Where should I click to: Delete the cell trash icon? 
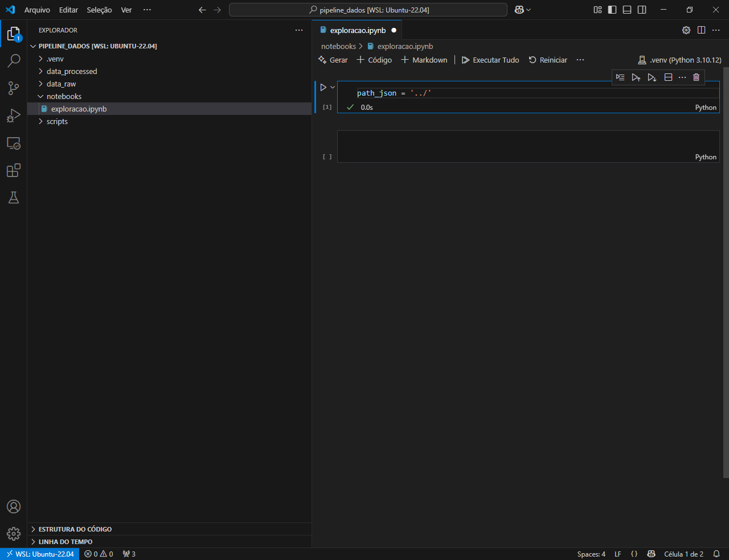tap(696, 77)
